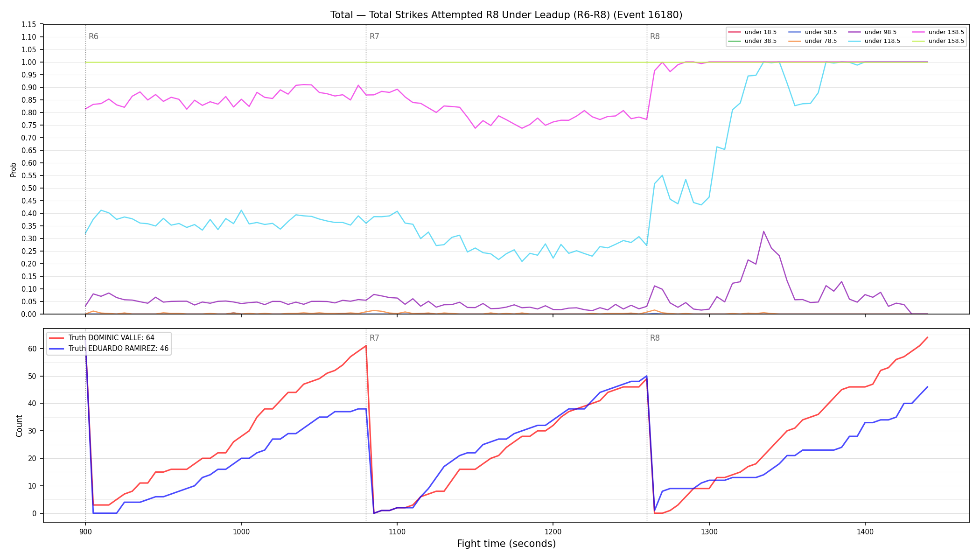Click the 'Fight time (seconds)' axis label
Viewport: 980px width, 560px height.
click(x=506, y=544)
